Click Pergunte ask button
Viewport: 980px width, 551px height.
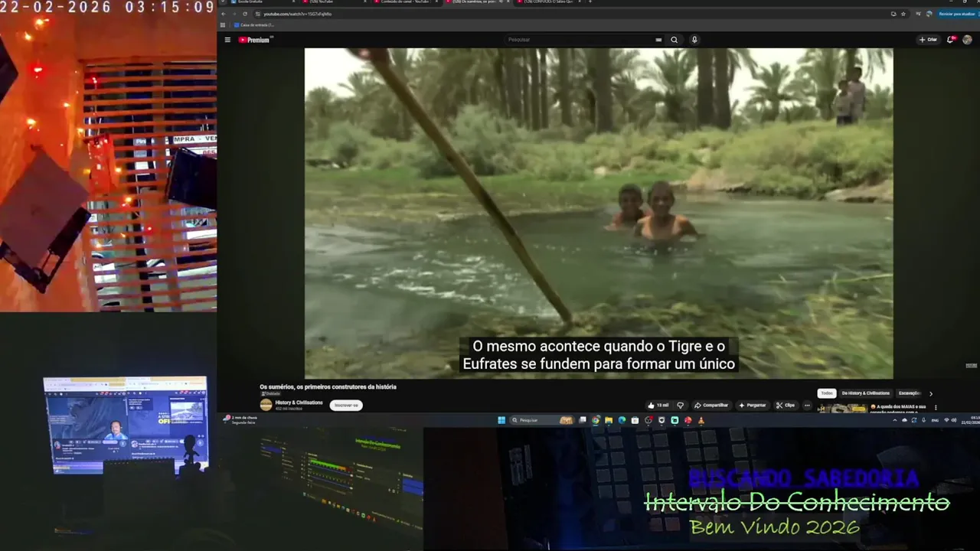coord(752,405)
